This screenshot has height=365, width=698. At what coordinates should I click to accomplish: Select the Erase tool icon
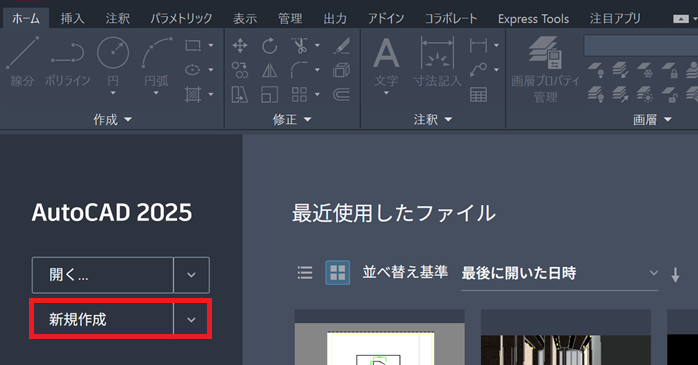pos(341,45)
